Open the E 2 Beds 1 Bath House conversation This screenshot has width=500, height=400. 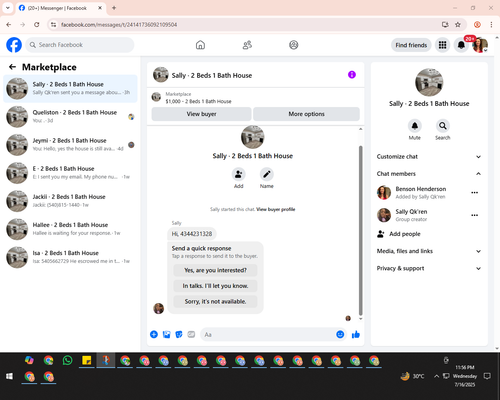point(70,173)
